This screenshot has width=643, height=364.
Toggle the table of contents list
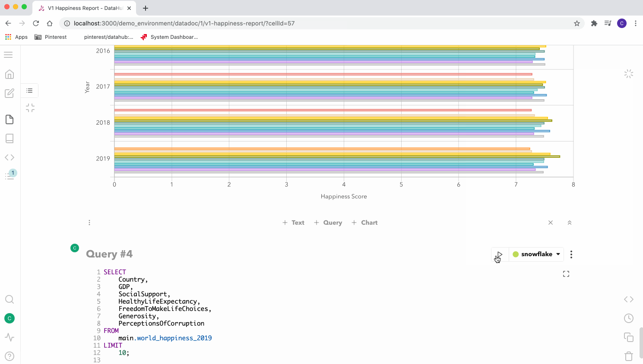(x=29, y=91)
